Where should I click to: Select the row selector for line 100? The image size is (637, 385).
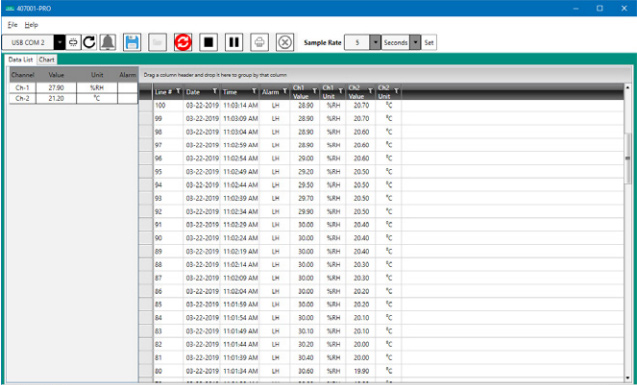pos(145,106)
